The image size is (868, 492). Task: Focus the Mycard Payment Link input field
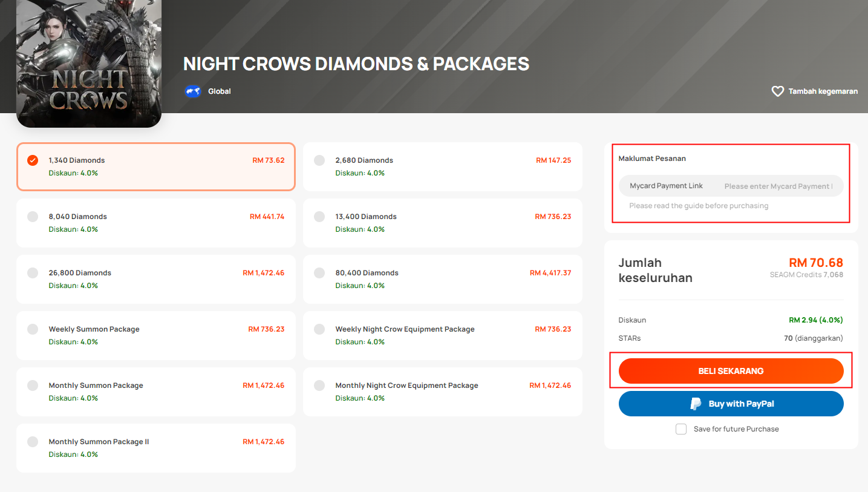(778, 186)
